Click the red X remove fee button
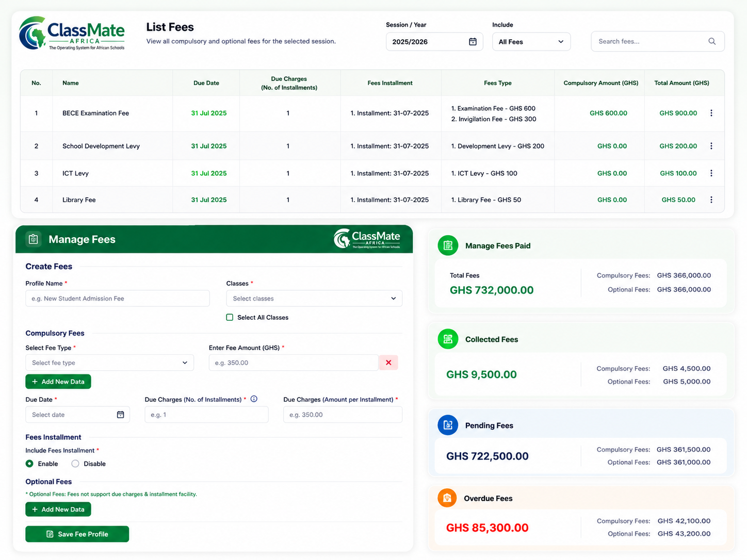 click(x=388, y=363)
